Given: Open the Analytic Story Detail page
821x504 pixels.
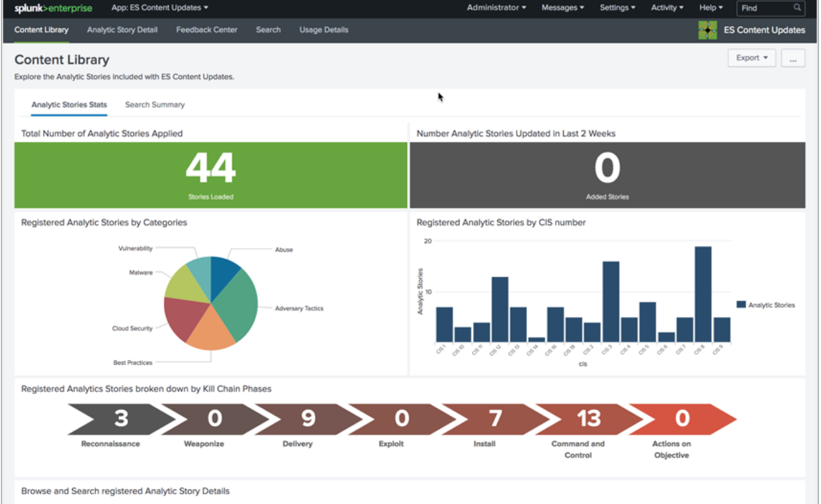Looking at the screenshot, I should point(122,30).
